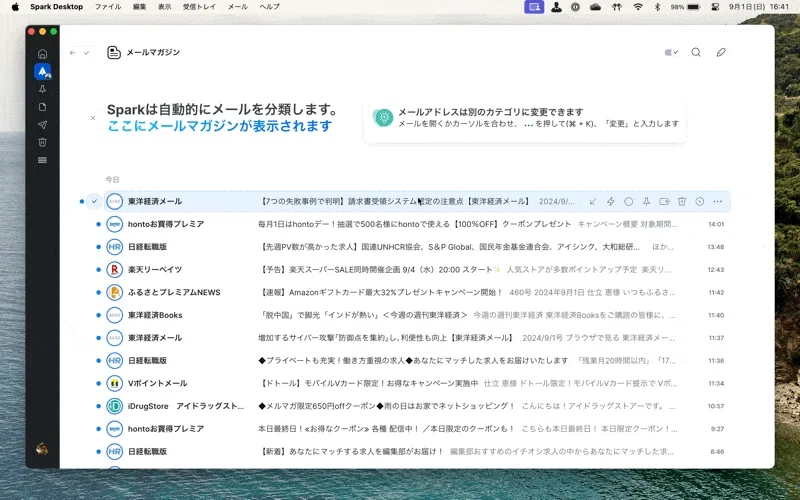The image size is (800, 500).
Task: Click unread dot on the 楽天リーベイツ row
Action: pos(98,269)
